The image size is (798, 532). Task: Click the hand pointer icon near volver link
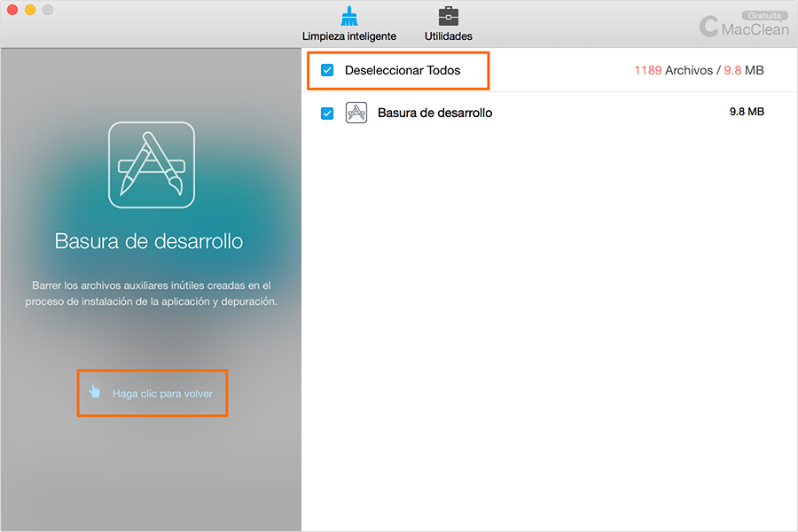(x=96, y=390)
